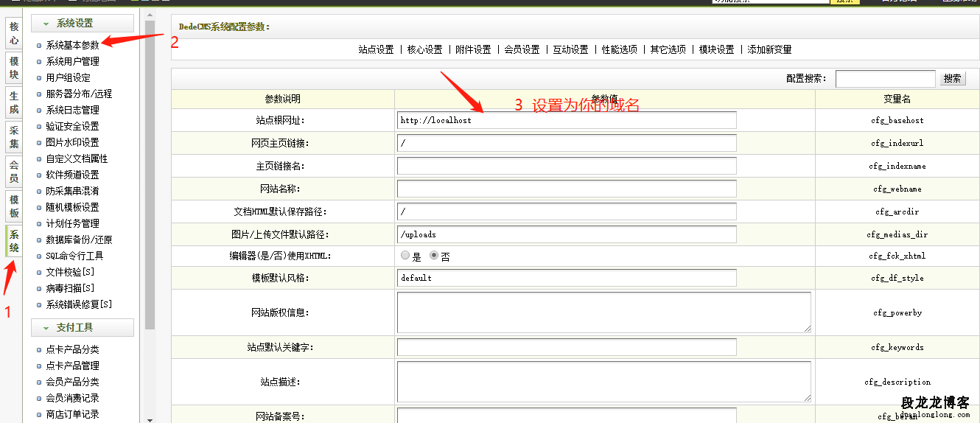Open 会员产品分类 entry
The height and width of the screenshot is (423, 980).
point(72,382)
